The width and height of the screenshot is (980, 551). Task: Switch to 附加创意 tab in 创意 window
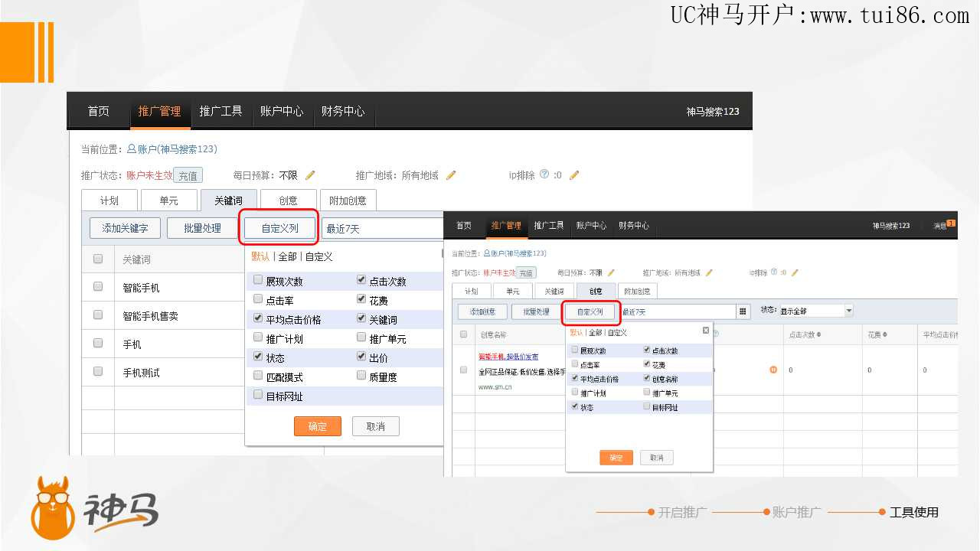[637, 292]
